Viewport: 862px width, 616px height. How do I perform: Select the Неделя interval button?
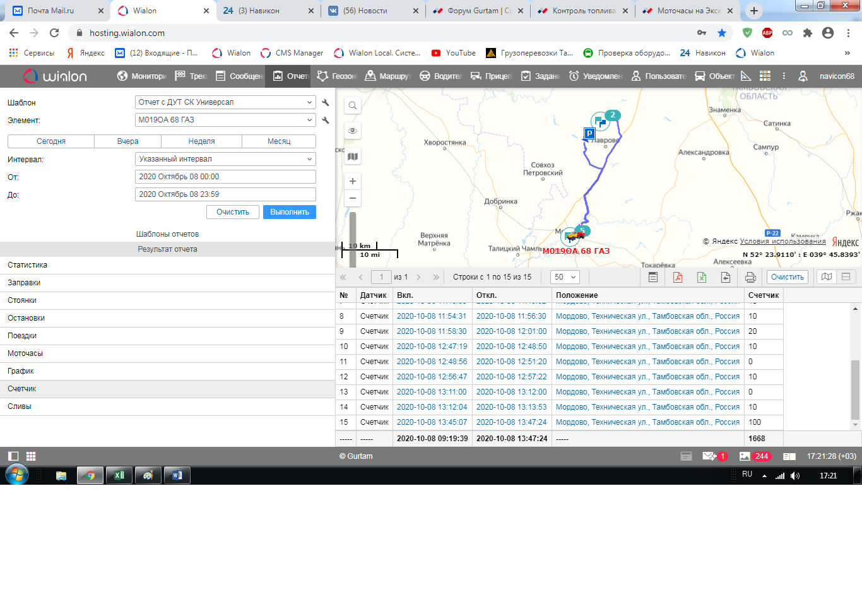coord(201,141)
